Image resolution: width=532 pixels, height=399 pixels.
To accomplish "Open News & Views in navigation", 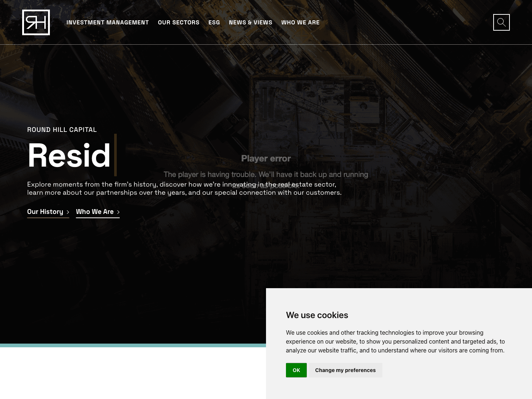I will click(250, 23).
